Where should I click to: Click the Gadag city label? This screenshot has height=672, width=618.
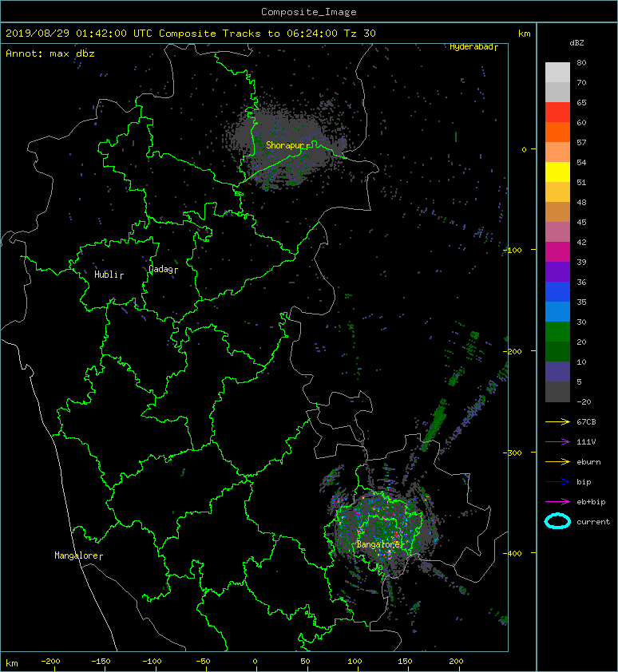pos(160,269)
